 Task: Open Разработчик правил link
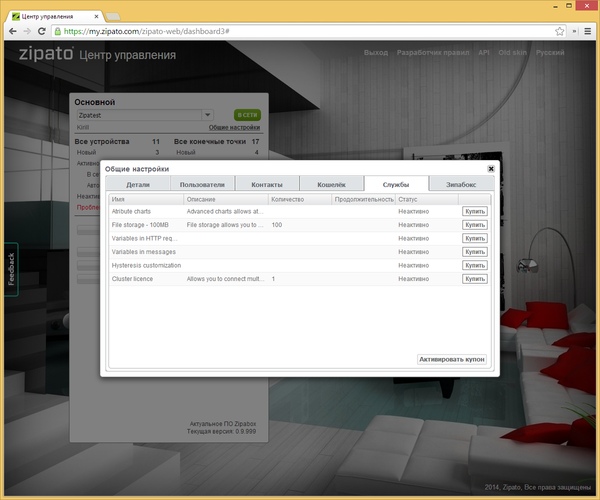(x=433, y=52)
